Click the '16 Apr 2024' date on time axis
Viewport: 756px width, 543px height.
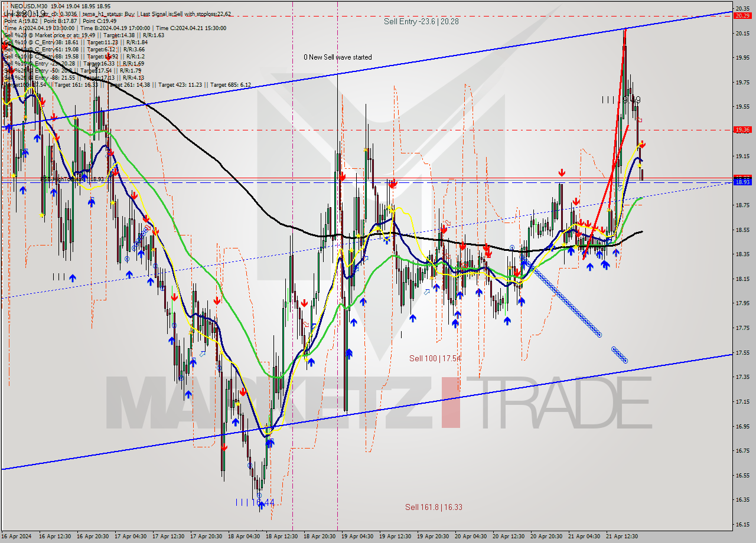17,537
